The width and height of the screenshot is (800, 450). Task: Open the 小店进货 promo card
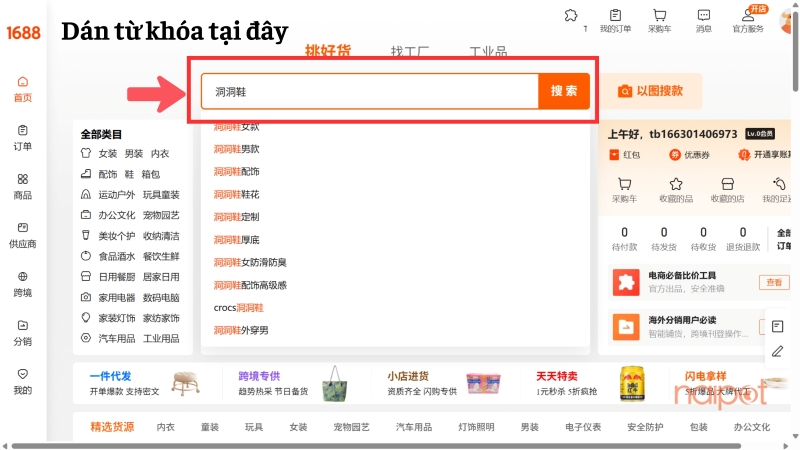(x=444, y=383)
